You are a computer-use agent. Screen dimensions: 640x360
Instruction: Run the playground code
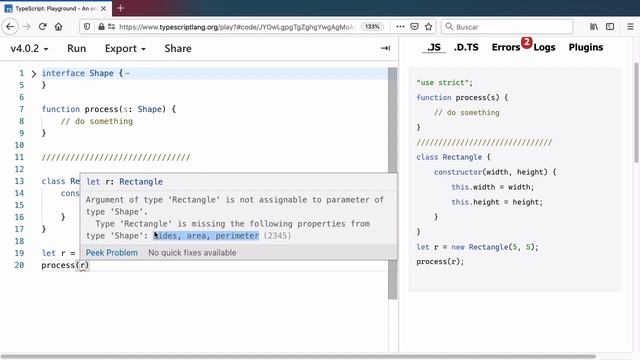76,49
